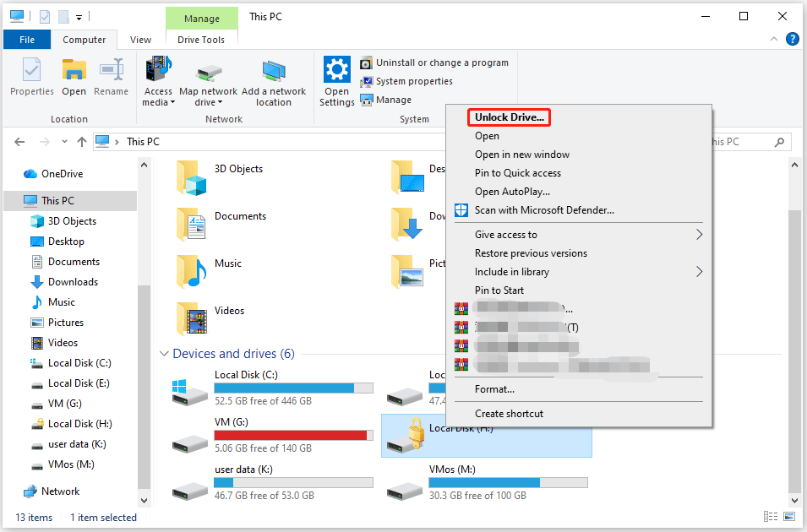
Task: Switch to the View ribbon tab
Action: point(140,40)
